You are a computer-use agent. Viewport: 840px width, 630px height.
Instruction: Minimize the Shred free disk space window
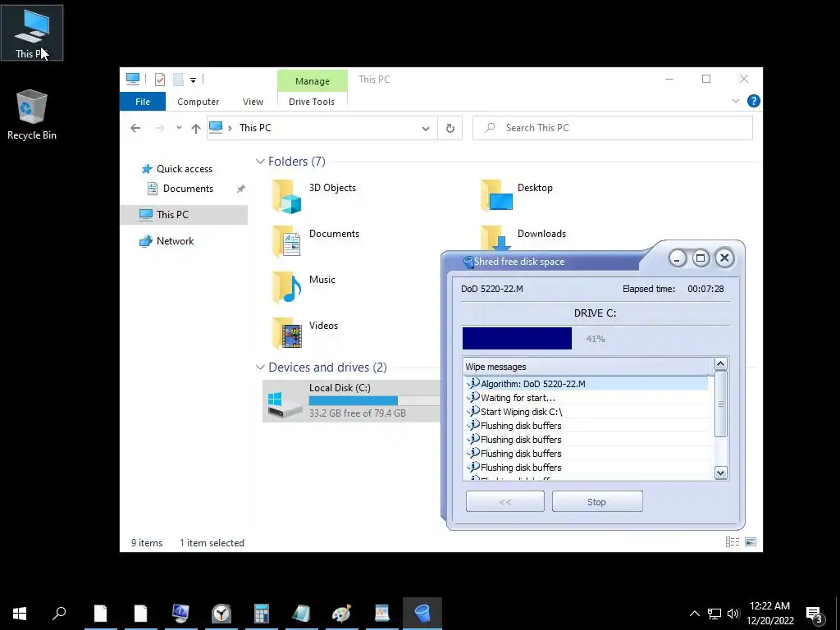pos(677,258)
